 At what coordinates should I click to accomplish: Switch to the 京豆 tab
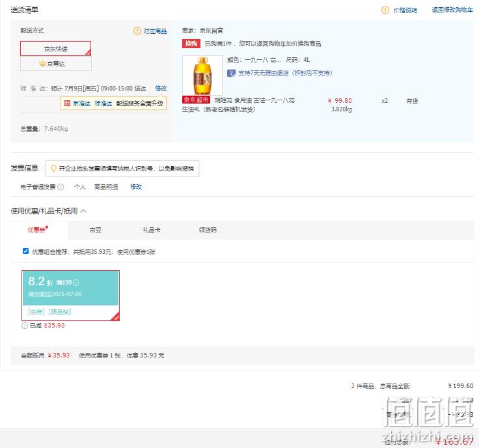click(95, 230)
